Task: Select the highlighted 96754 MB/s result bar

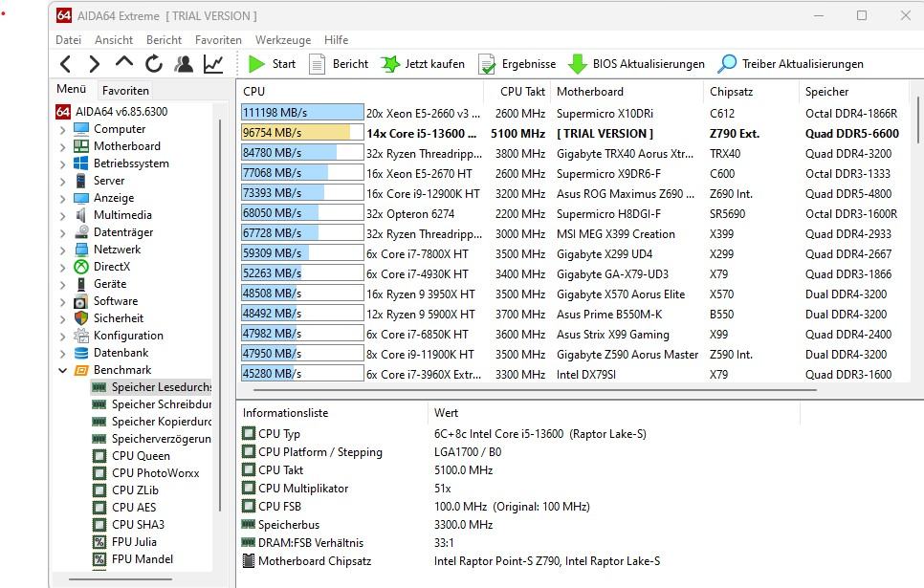Action: (302, 133)
